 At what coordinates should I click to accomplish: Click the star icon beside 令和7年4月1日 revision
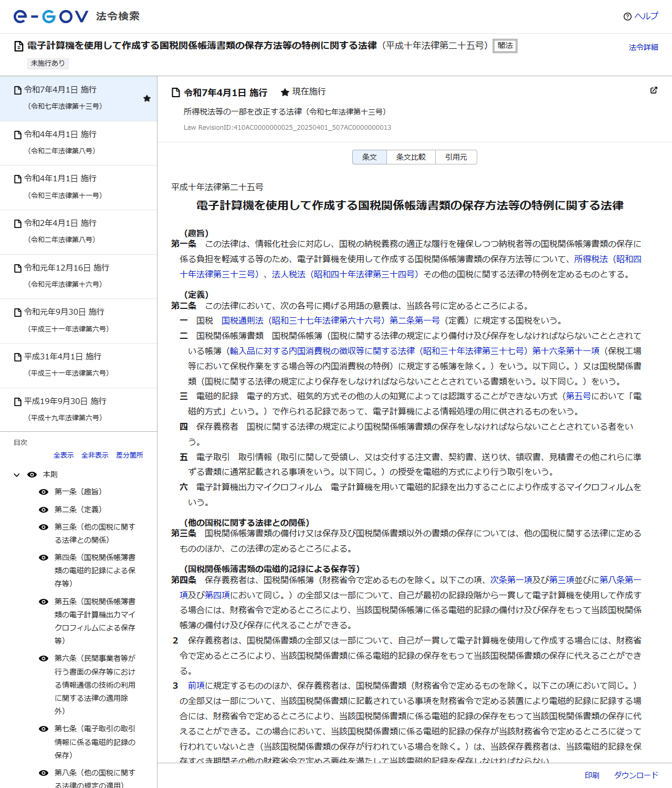(x=147, y=98)
